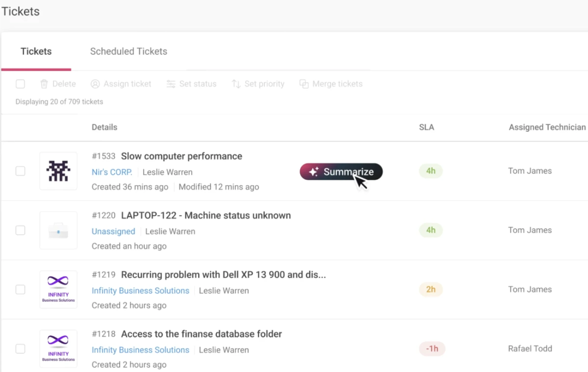This screenshot has height=372, width=588.
Task: Select checkbox for LAPTOP-122 ticket
Action: [20, 230]
